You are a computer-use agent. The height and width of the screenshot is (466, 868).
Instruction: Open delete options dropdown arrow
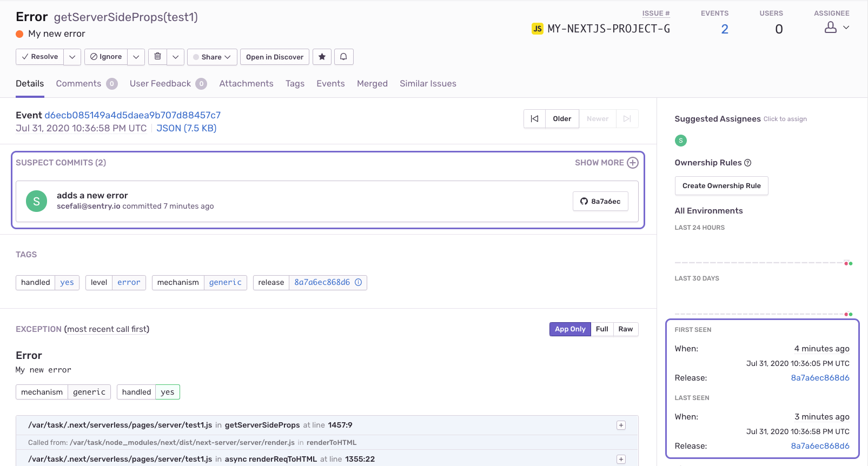click(175, 57)
